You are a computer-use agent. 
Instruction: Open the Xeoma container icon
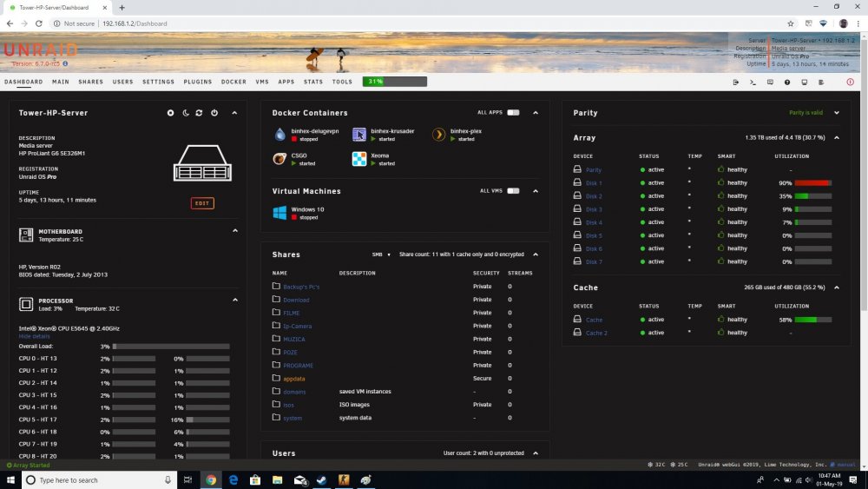coord(359,159)
